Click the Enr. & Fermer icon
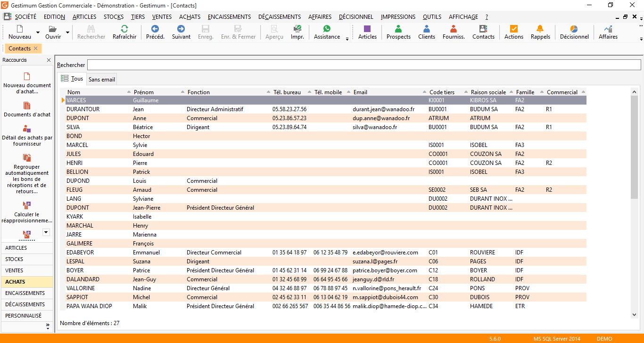The height and width of the screenshot is (343, 644). coord(238,29)
